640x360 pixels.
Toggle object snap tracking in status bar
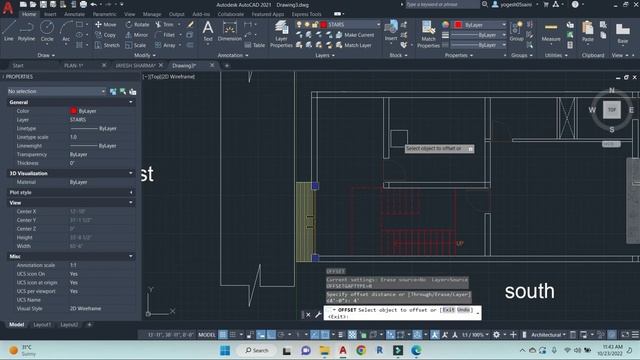point(315,335)
